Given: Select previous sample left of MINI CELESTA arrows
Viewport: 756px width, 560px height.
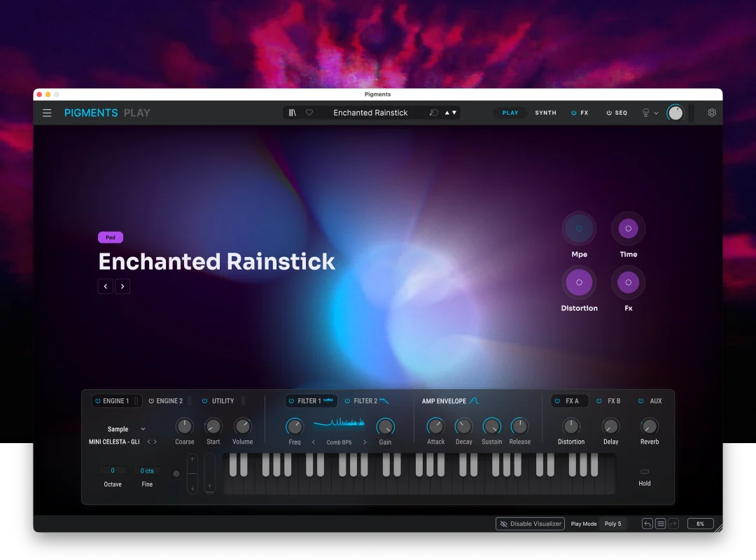Looking at the screenshot, I should coord(149,441).
